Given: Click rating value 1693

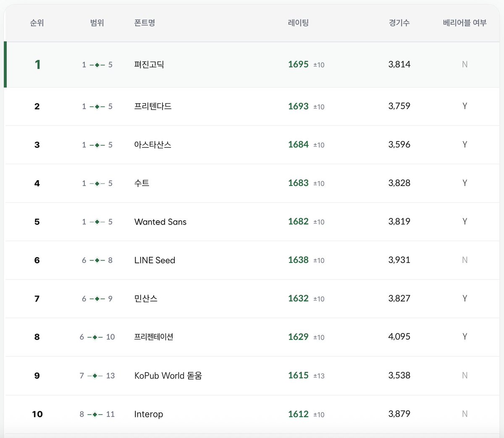Looking at the screenshot, I should coord(298,106).
